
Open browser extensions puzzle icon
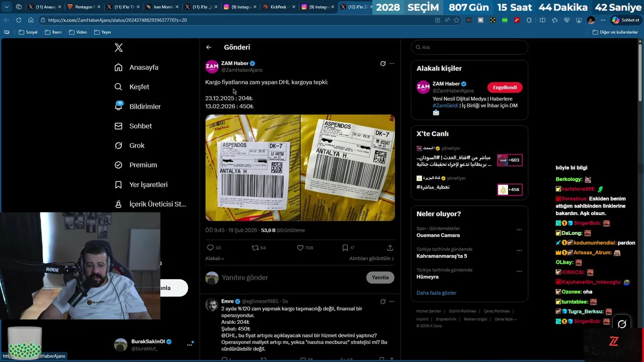529,20
